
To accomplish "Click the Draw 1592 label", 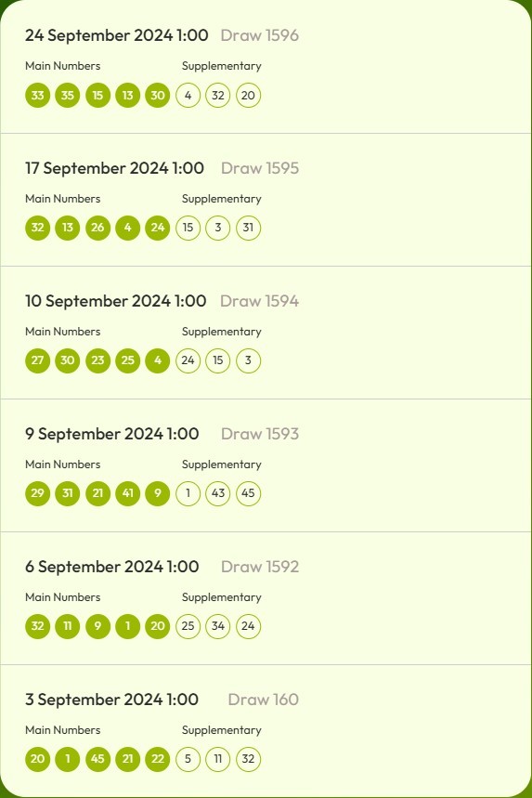I will pyautogui.click(x=260, y=567).
